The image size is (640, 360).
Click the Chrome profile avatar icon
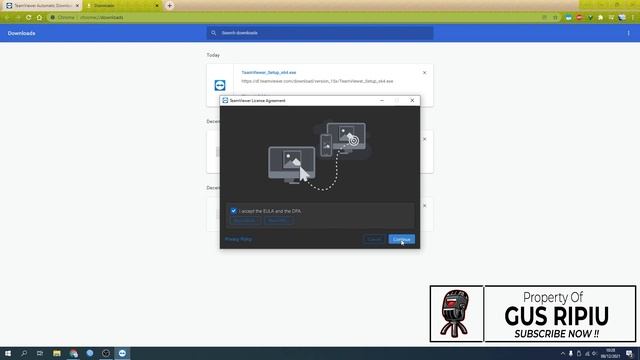pyautogui.click(x=622, y=18)
